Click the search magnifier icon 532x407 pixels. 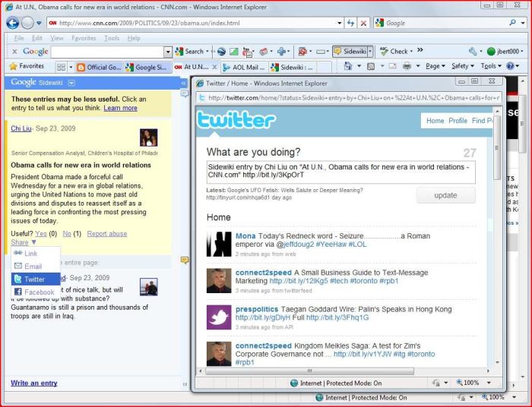tap(512, 23)
